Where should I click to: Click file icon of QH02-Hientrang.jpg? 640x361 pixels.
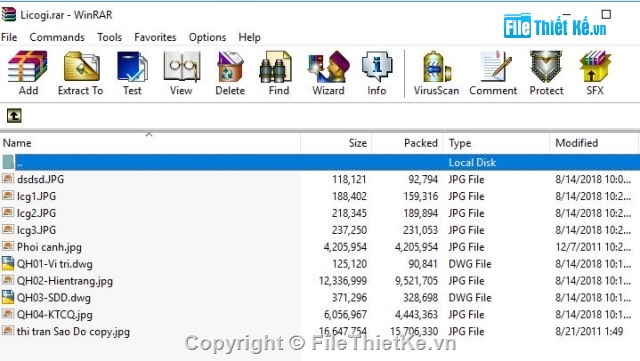tap(8, 280)
